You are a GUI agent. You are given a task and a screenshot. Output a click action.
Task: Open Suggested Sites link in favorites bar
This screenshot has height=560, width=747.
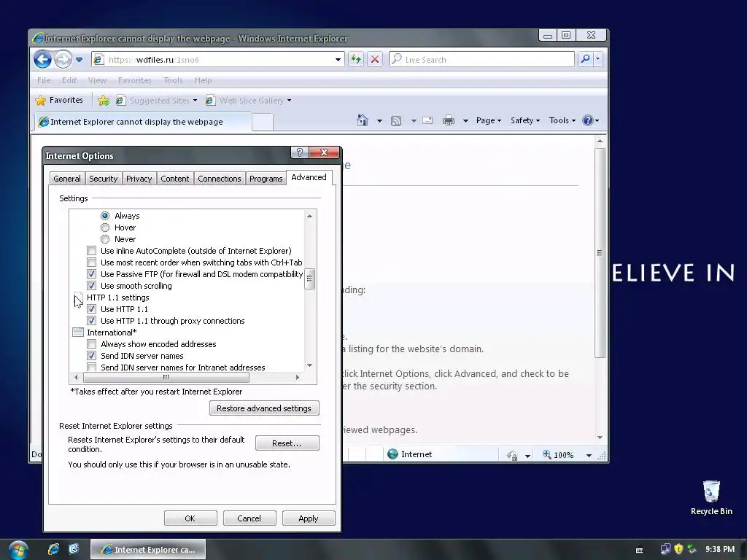pyautogui.click(x=157, y=101)
